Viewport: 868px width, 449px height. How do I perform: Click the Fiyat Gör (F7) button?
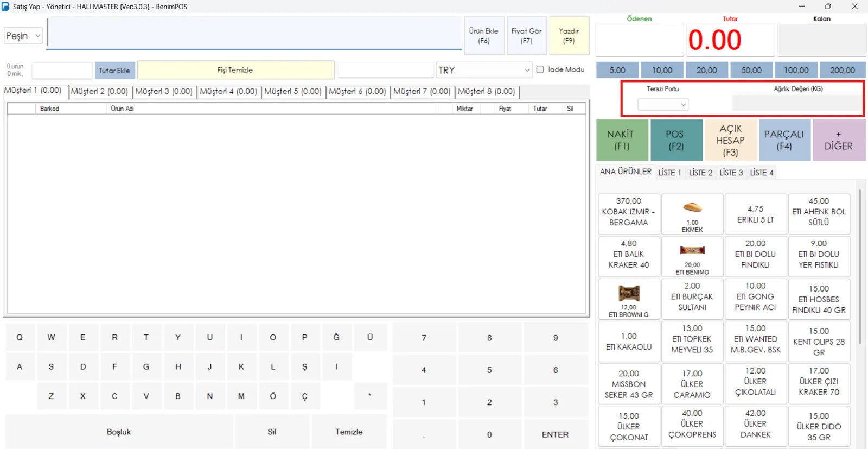coord(526,36)
